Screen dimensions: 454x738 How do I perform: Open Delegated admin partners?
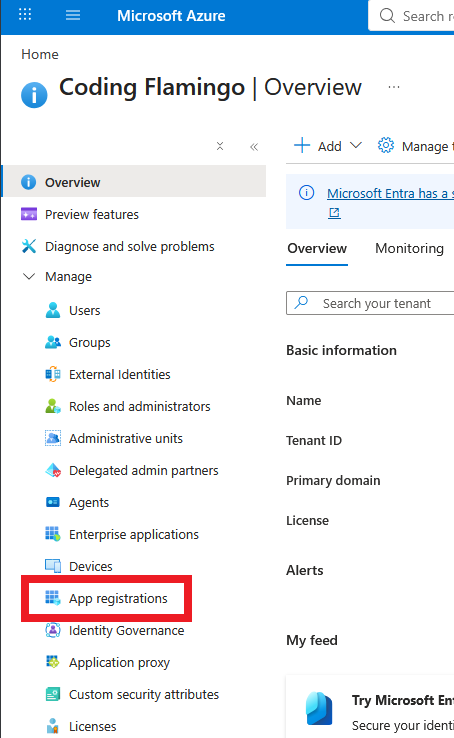coord(144,471)
